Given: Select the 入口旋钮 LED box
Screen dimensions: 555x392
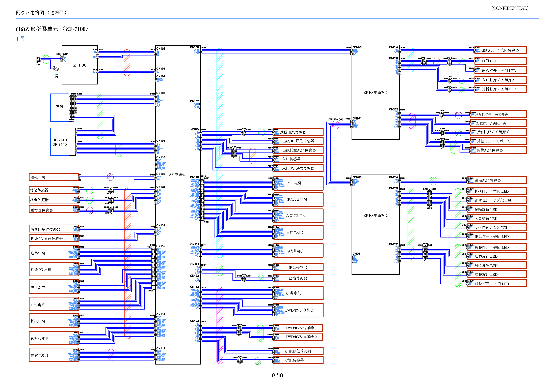Looking at the screenshot, I should point(497,218).
